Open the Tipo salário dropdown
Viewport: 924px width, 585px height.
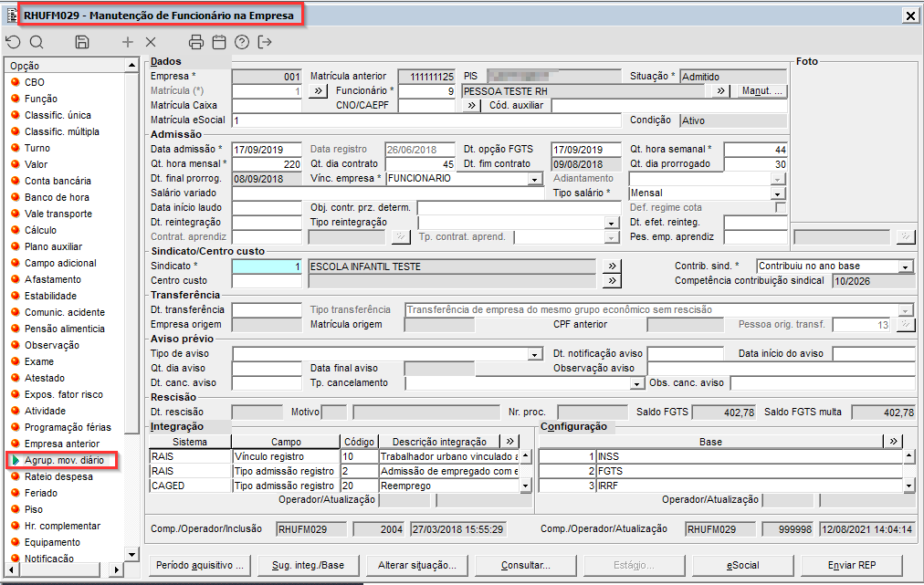778,193
